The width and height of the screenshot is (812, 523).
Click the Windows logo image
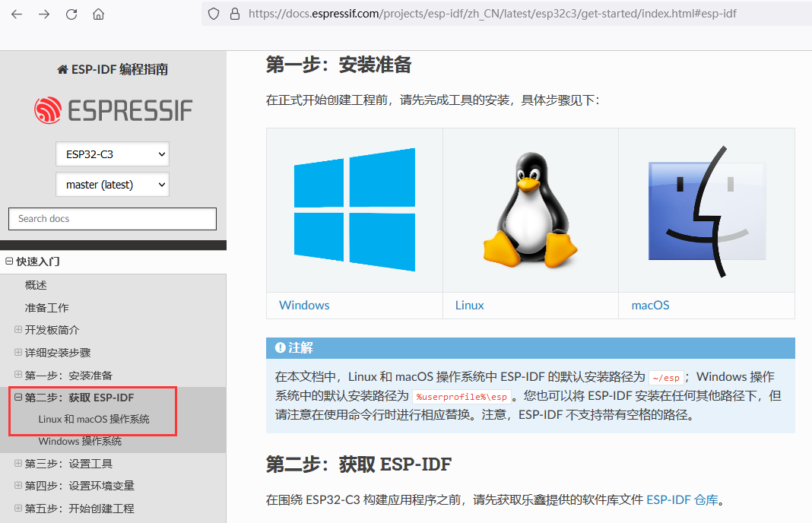tap(355, 210)
